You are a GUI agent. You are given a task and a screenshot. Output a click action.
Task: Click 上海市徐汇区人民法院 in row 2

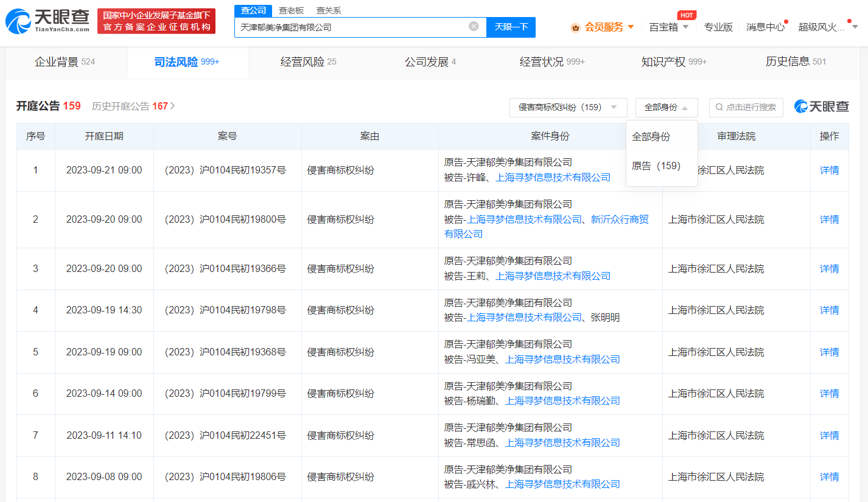point(716,219)
